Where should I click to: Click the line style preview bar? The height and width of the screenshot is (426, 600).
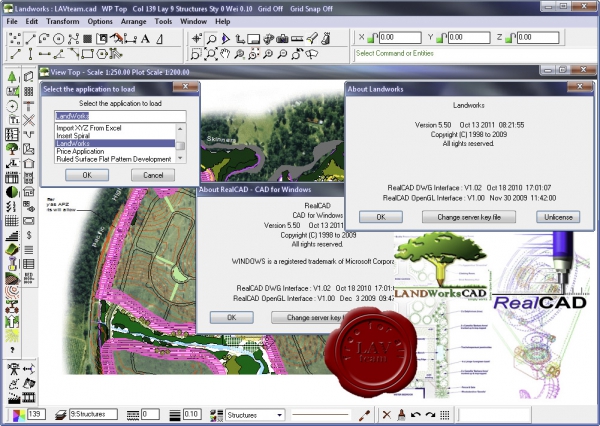[x=321, y=415]
